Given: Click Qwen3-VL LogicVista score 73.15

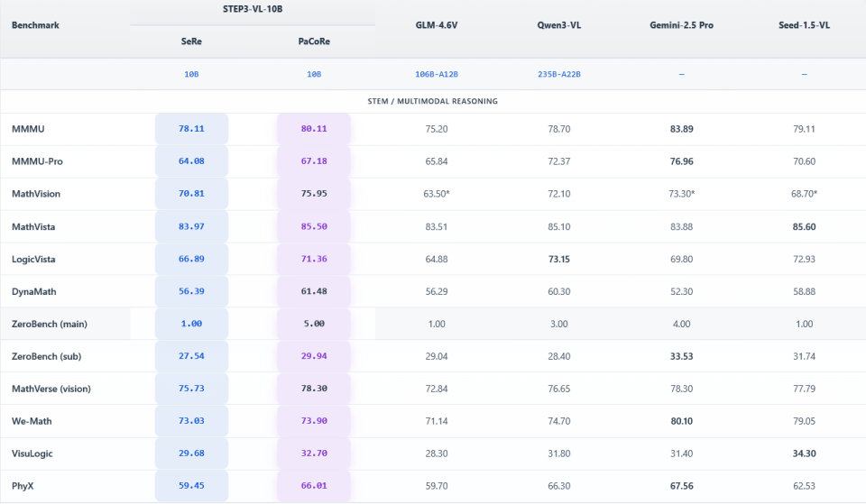Looking at the screenshot, I should pyautogui.click(x=559, y=260).
